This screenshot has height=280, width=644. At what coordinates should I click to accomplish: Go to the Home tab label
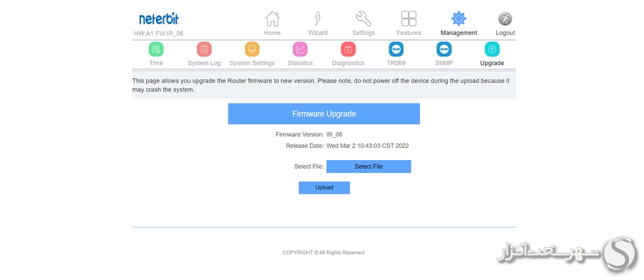(x=273, y=33)
